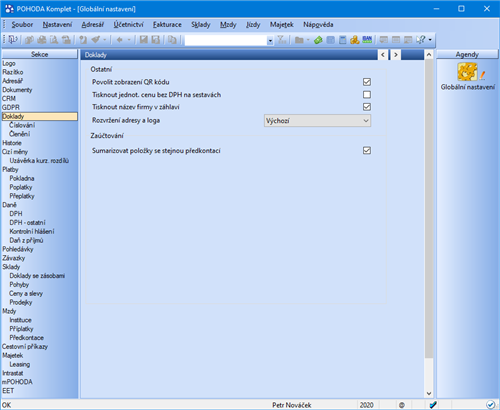Go to previous section with left arrow
Image resolution: width=500 pixels, height=410 pixels.
[x=383, y=55]
